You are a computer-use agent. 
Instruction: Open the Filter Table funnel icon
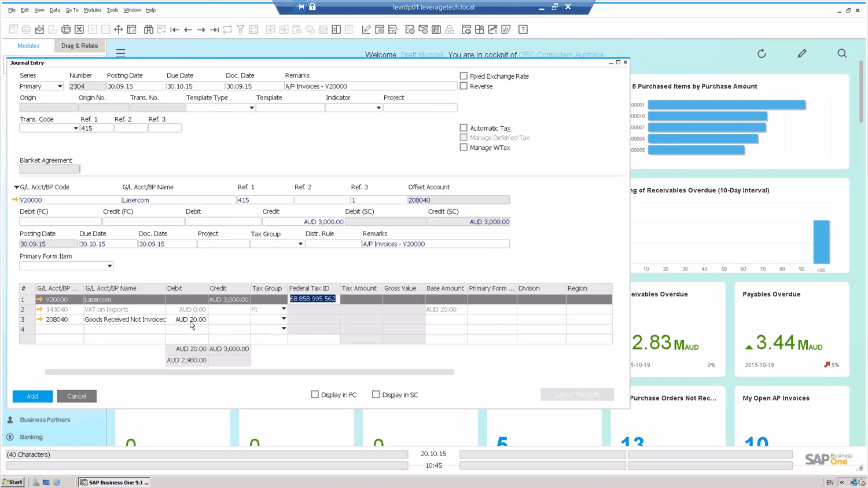(x=240, y=30)
